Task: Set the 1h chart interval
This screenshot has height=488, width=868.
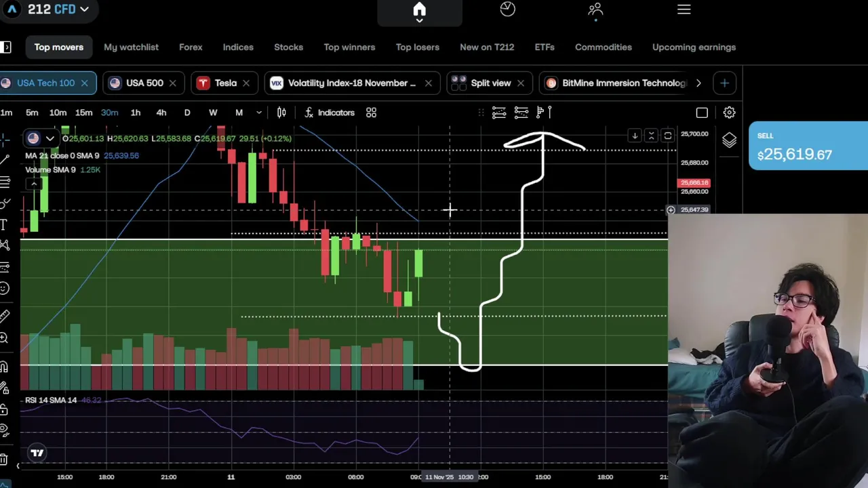Action: [x=135, y=113]
